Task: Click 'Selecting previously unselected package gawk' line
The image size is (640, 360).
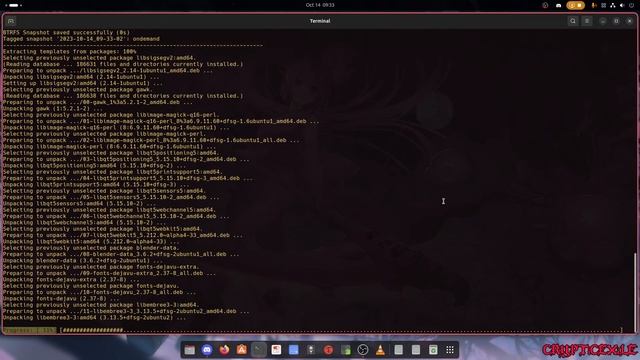Action: tap(78, 89)
